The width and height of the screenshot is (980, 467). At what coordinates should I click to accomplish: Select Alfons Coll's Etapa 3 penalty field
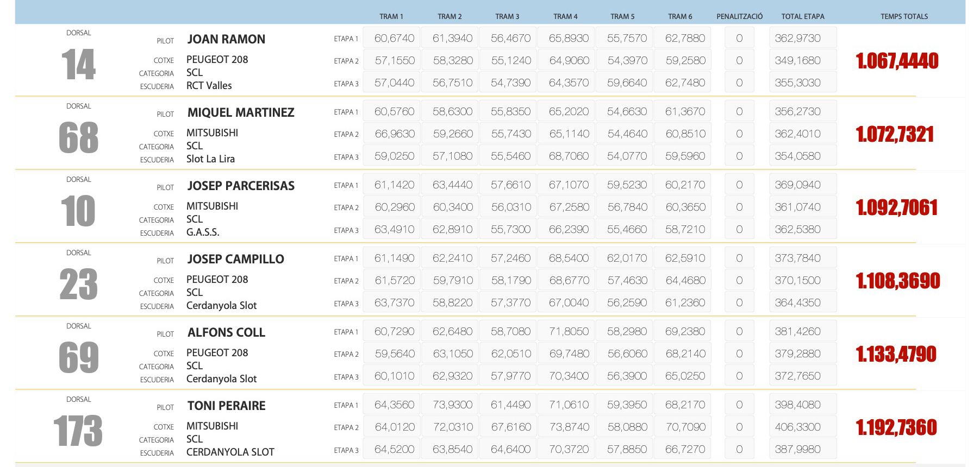point(739,376)
